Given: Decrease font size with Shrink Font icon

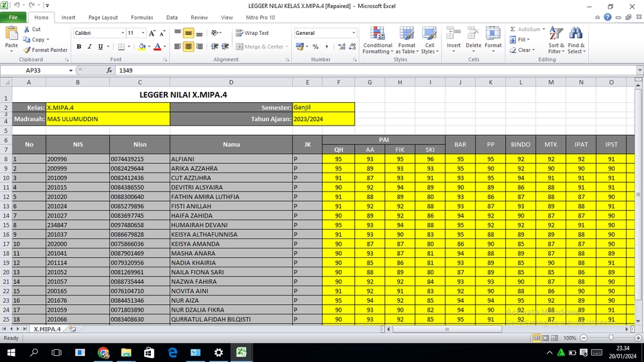Looking at the screenshot, I should pos(162,33).
